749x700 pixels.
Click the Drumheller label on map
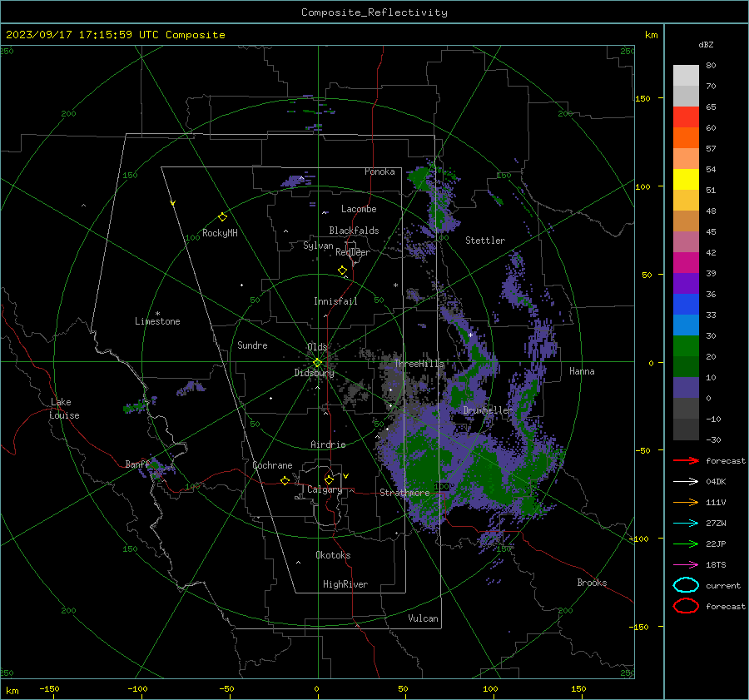point(487,410)
